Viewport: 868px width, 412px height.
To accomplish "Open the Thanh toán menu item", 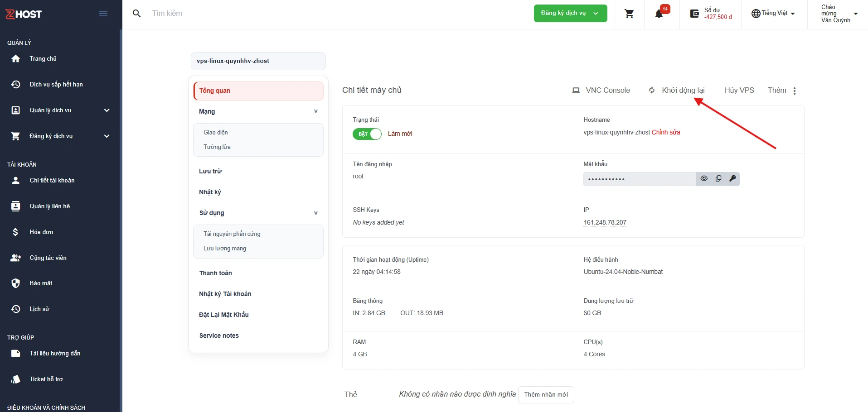I will pyautogui.click(x=216, y=273).
